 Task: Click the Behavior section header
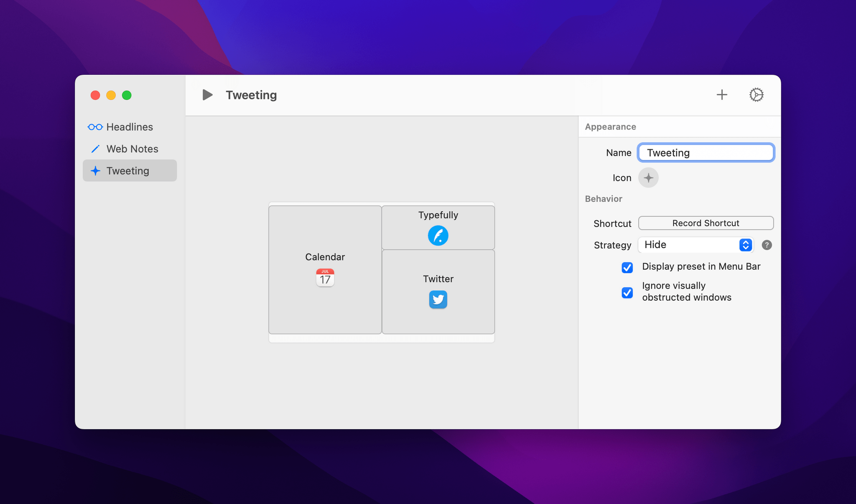[604, 199]
